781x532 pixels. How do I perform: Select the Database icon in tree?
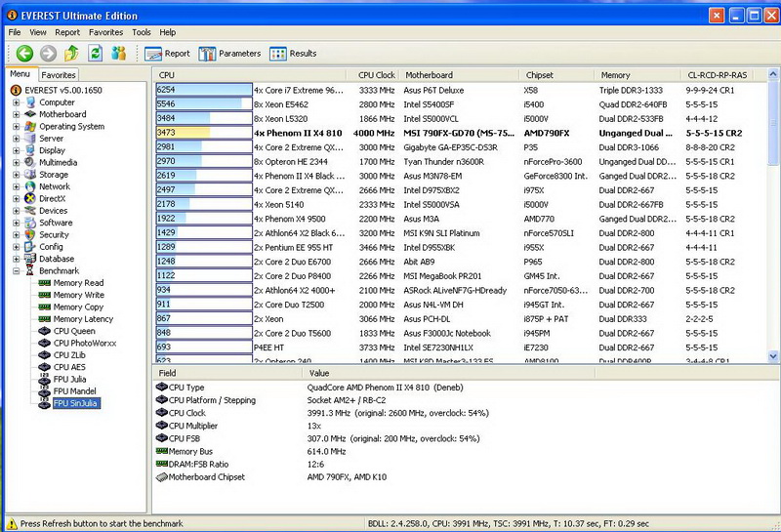(x=30, y=259)
